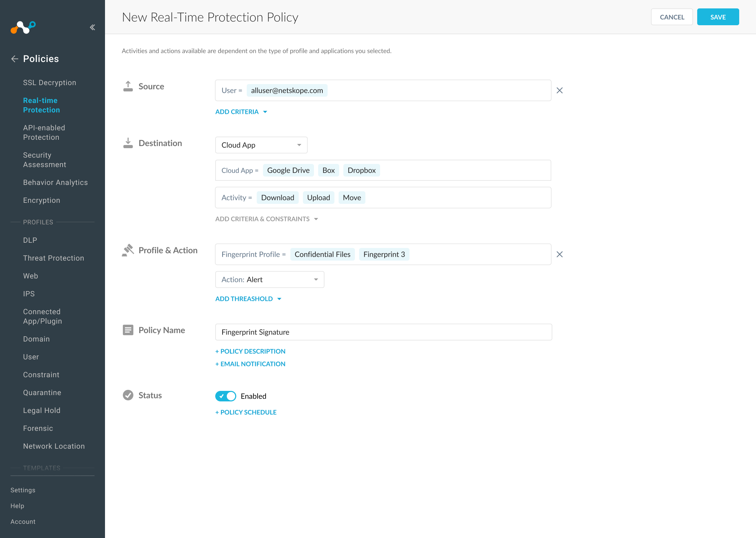Click the back arrow next to Policies

pos(15,59)
